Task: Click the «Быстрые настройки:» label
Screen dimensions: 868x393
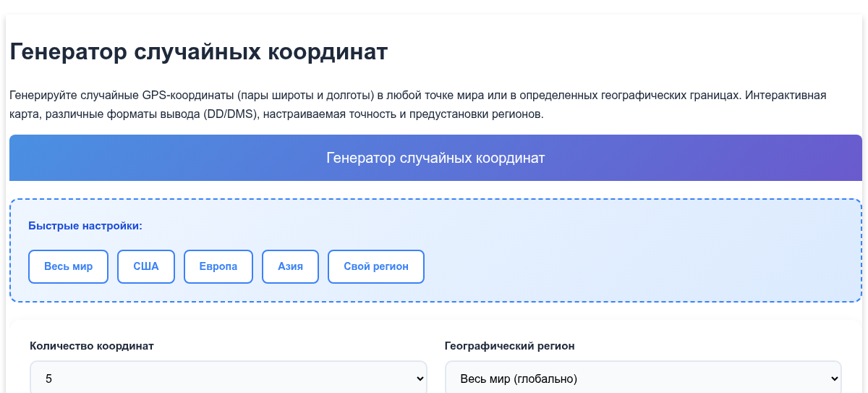Action: [x=85, y=226]
